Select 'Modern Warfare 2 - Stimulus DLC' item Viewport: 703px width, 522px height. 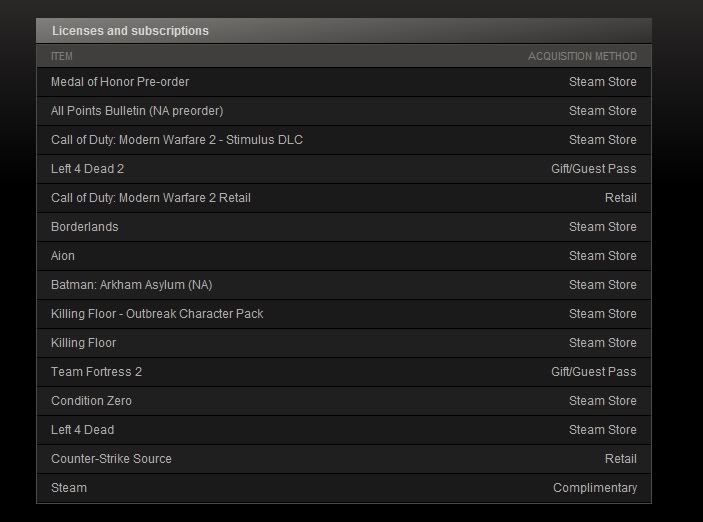coord(177,140)
